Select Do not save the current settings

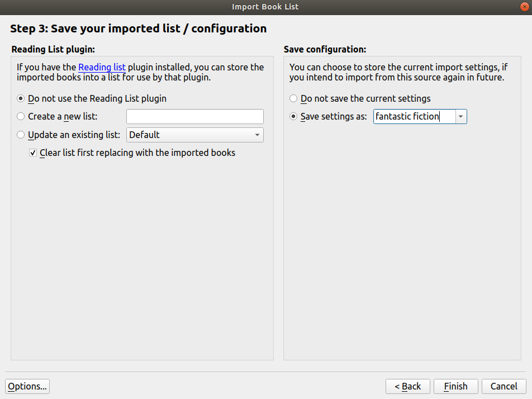294,98
